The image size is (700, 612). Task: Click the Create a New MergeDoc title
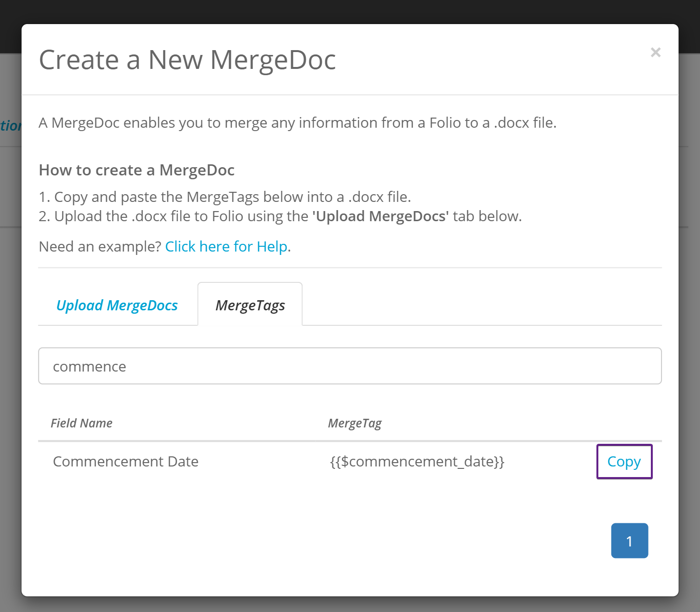tap(187, 60)
